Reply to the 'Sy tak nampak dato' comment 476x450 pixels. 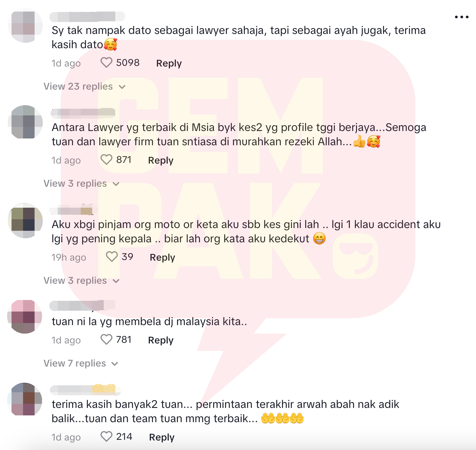point(169,63)
